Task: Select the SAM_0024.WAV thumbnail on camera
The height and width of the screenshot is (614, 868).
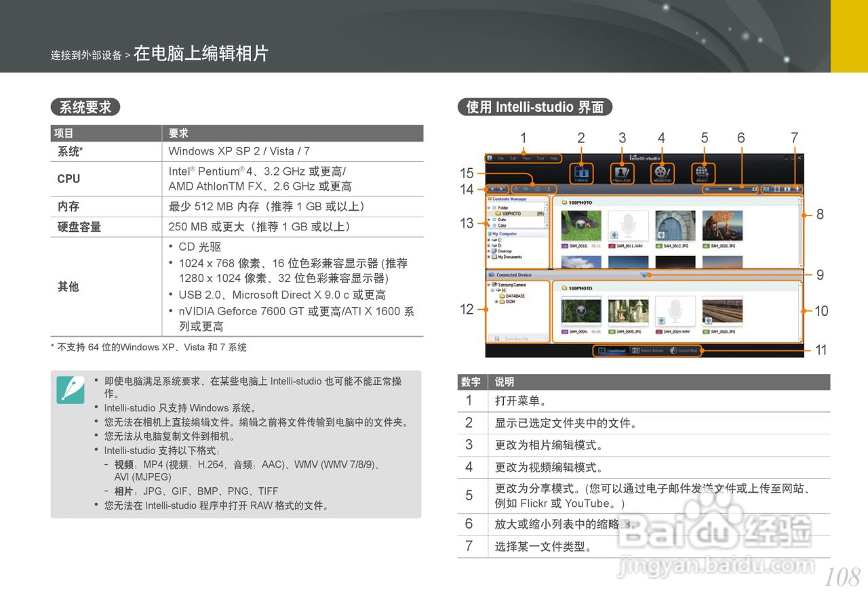Action: click(675, 311)
